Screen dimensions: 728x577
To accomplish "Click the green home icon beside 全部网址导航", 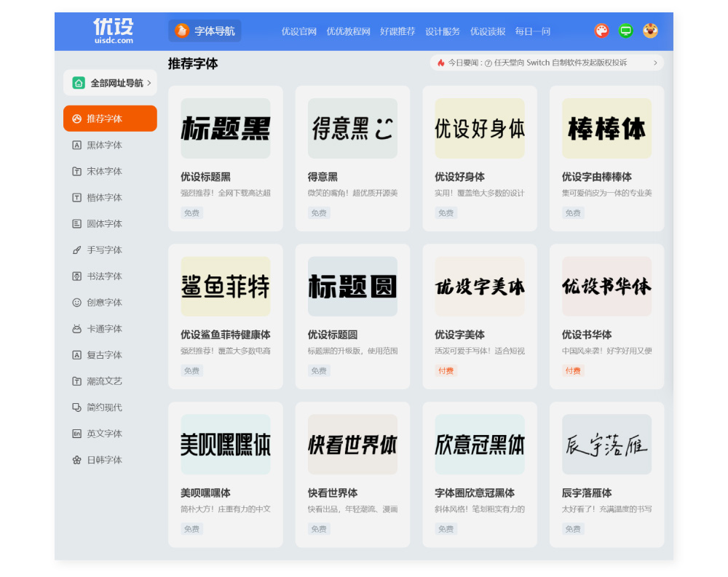I will [79, 83].
